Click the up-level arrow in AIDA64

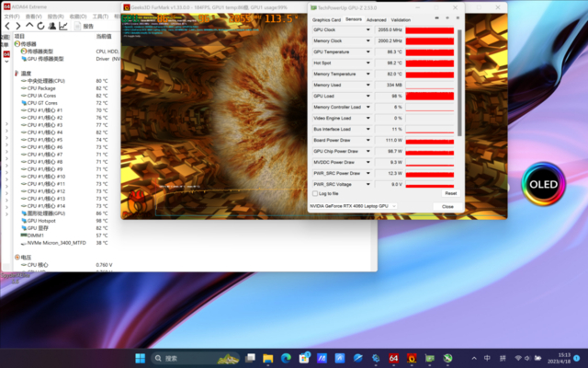(x=29, y=26)
